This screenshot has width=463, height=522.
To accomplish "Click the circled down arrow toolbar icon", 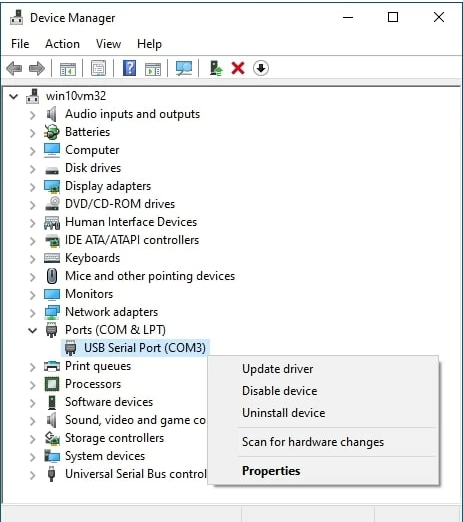I will 261,68.
